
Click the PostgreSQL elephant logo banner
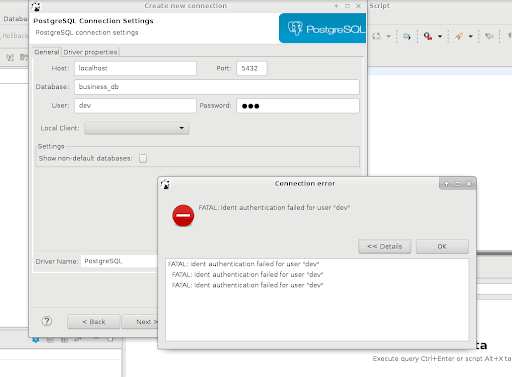323,28
